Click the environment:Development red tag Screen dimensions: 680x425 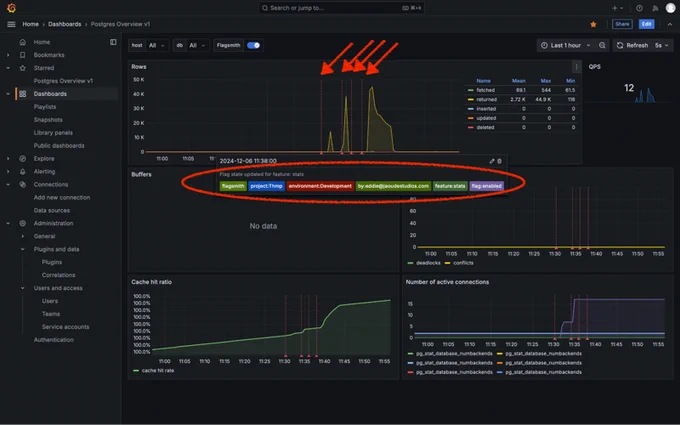(x=320, y=186)
